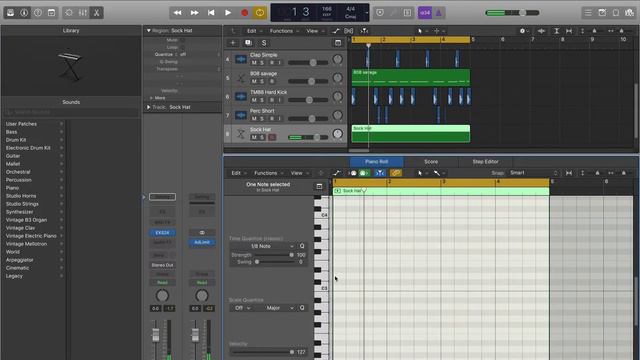640x360 pixels.
Task: Show Quick Help question mark icon
Action: (x=38, y=13)
